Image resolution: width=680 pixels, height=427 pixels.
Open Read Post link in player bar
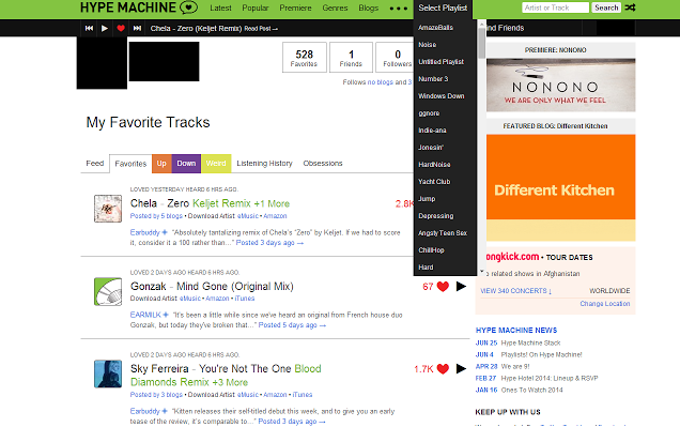pyautogui.click(x=261, y=29)
